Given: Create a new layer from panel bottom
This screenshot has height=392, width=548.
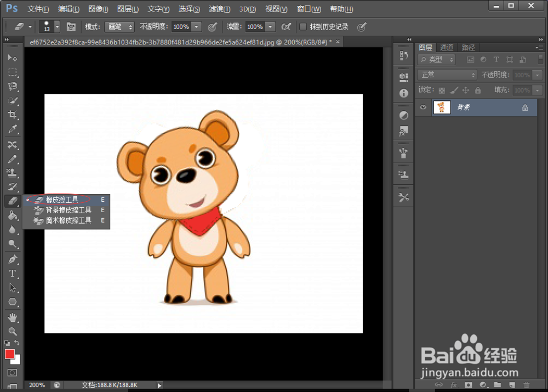Looking at the screenshot, I should (512, 385).
